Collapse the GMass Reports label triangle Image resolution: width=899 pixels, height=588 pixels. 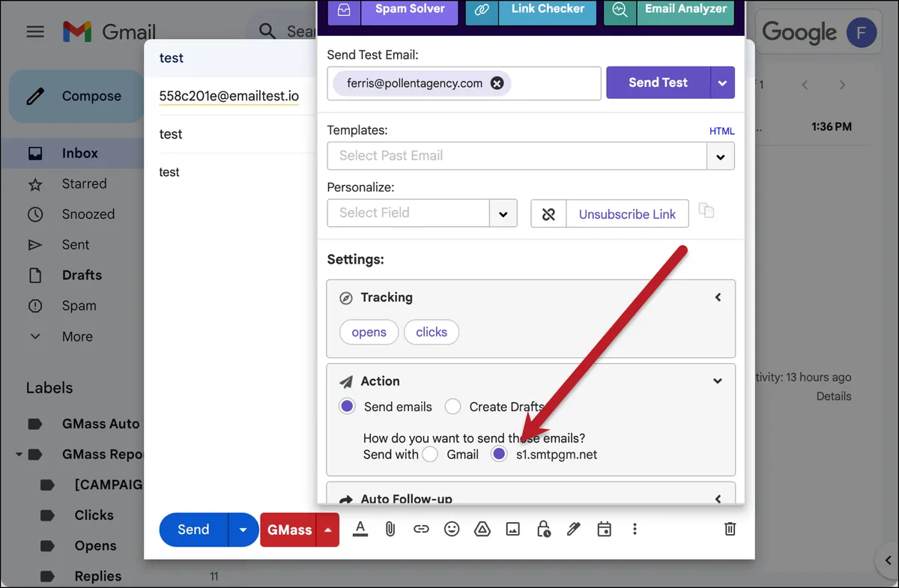coord(18,455)
